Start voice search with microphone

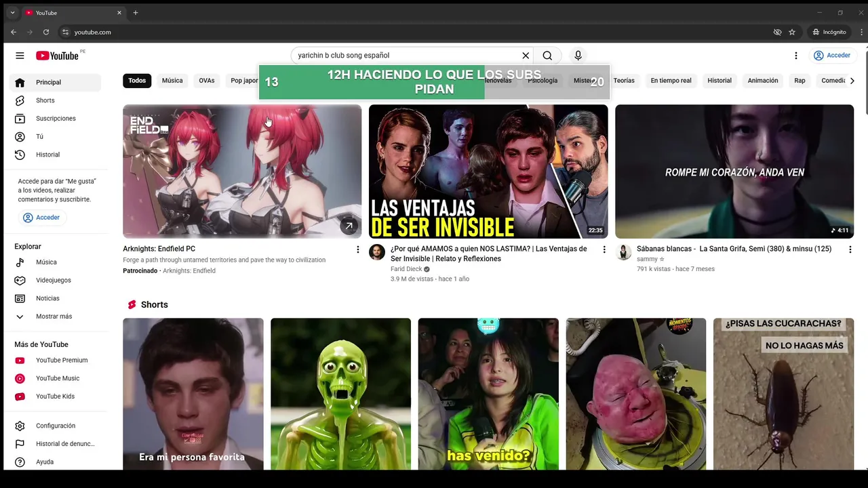click(x=578, y=56)
